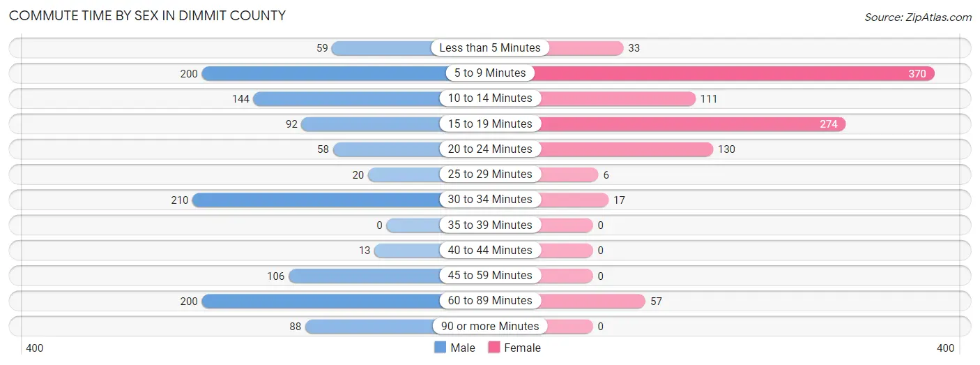
Task: Click the Male legend color swatch
Action: point(440,348)
